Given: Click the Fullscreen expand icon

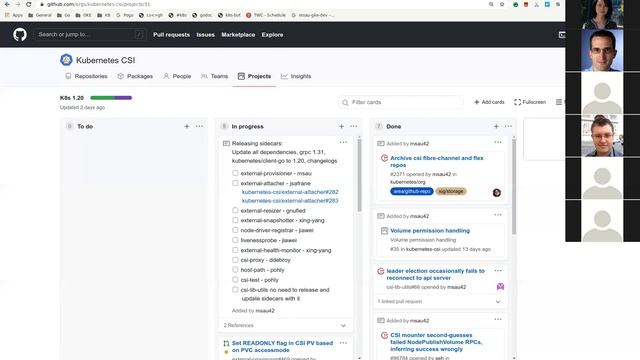Looking at the screenshot, I should (x=518, y=102).
